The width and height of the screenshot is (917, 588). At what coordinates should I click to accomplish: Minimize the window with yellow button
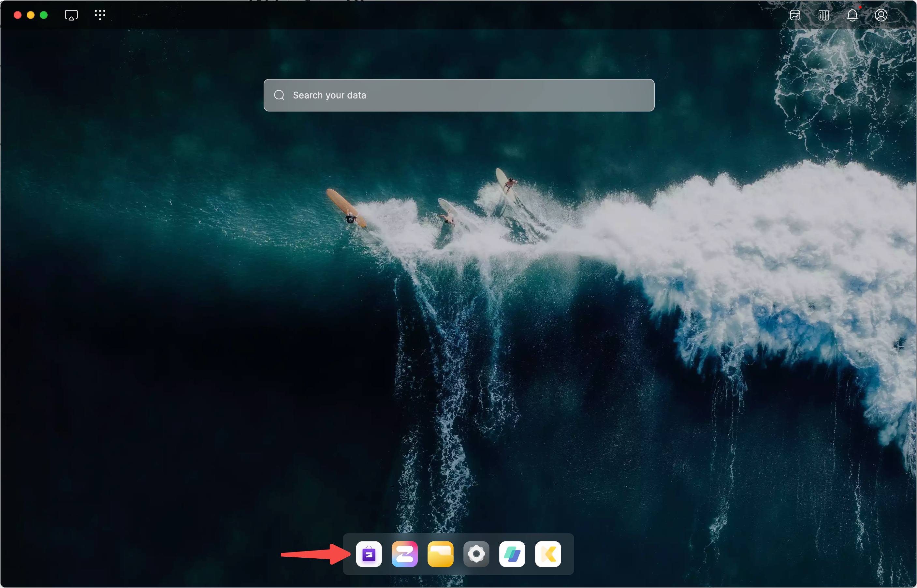coord(31,15)
